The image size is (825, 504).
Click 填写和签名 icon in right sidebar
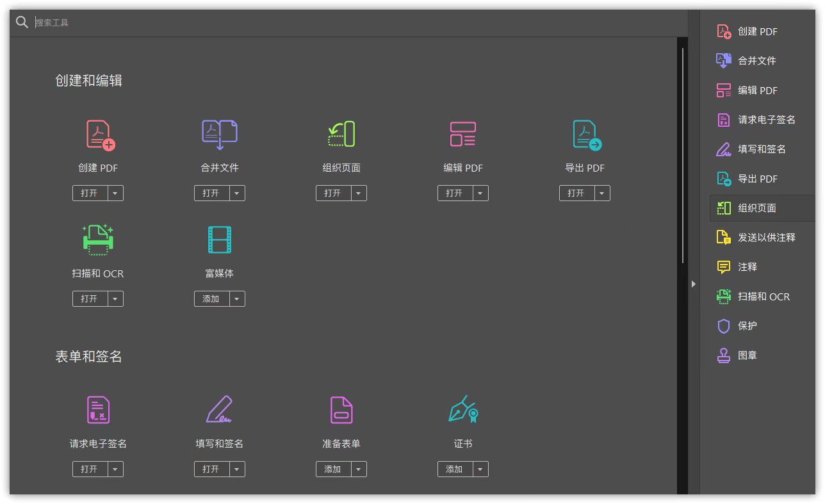click(x=724, y=149)
